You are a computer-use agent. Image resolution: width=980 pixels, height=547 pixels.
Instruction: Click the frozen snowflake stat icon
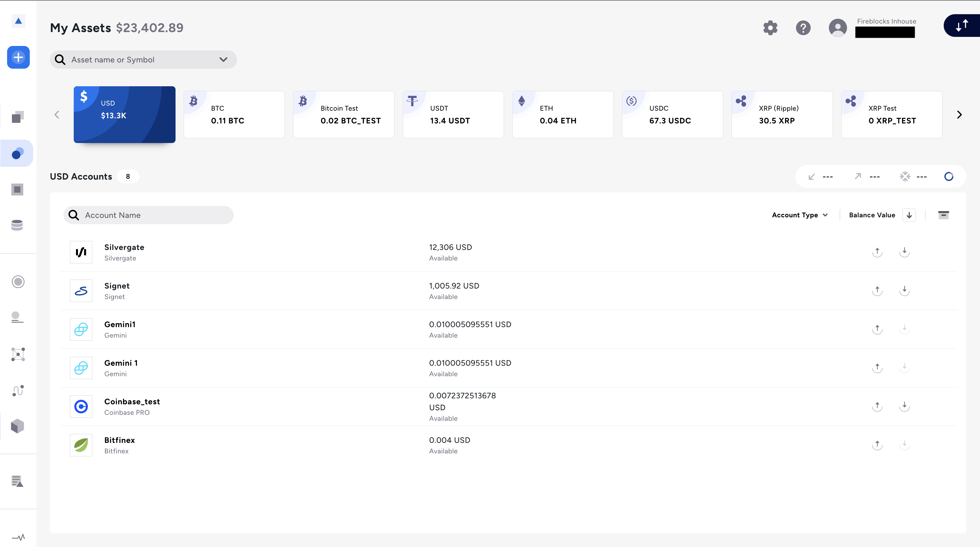905,176
